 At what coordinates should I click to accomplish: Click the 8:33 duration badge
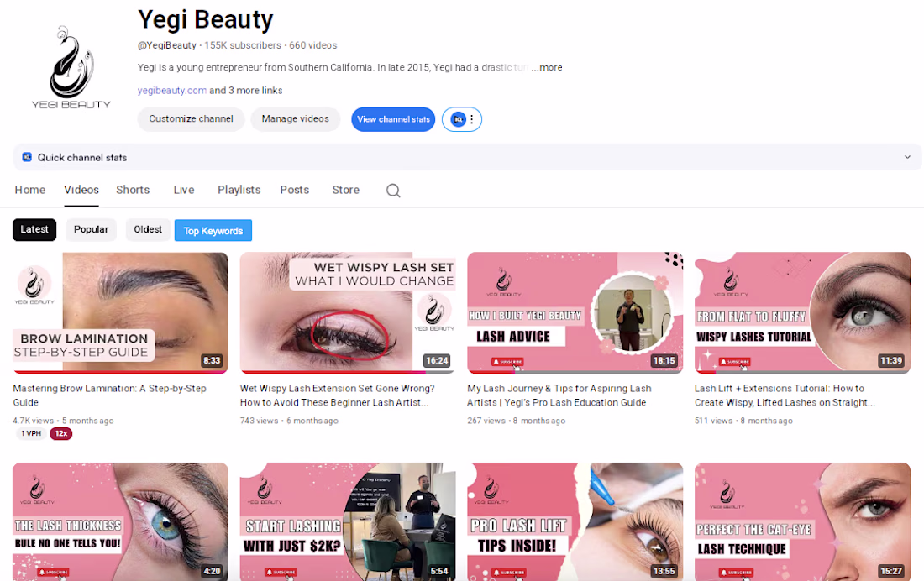(212, 361)
